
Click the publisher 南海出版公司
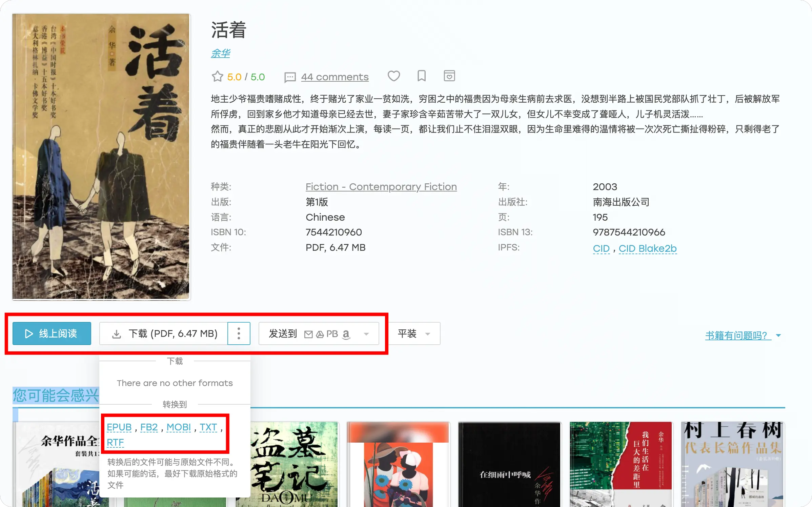621,202
